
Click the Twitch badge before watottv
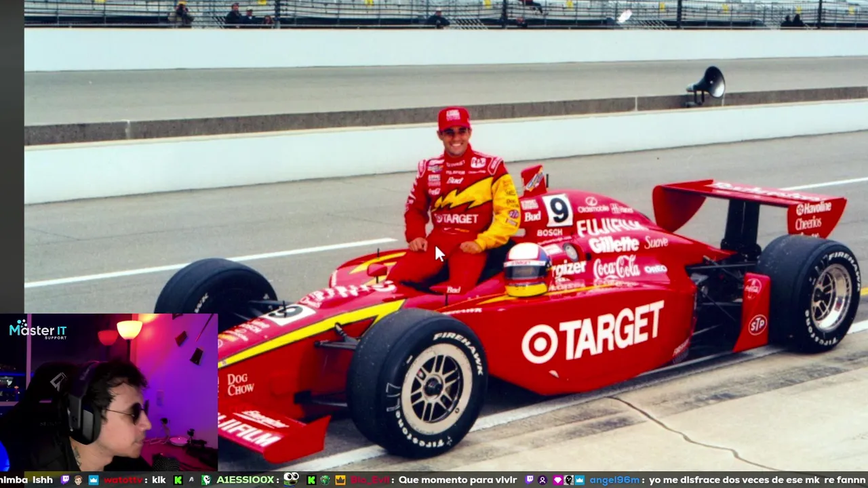click(64, 480)
